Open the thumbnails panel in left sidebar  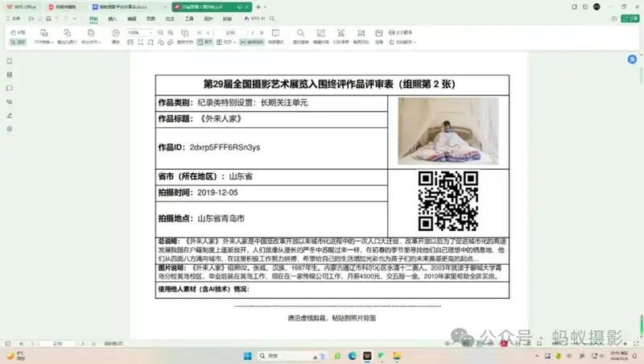click(10, 75)
